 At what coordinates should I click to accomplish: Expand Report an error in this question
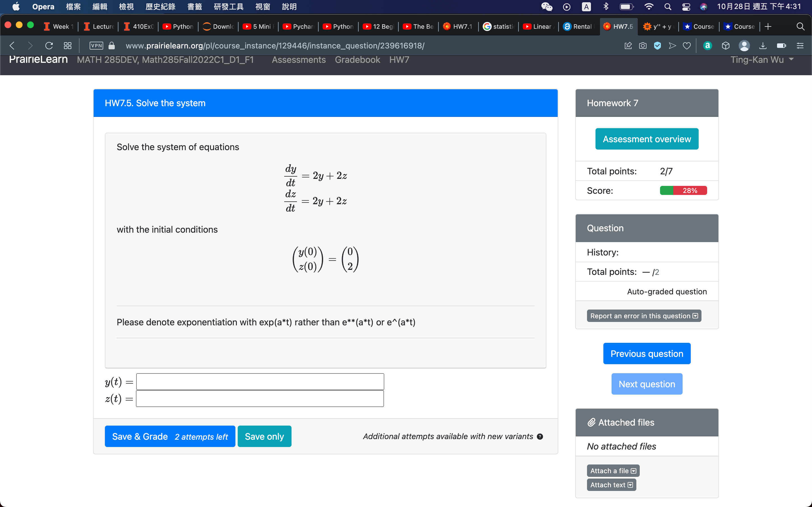point(644,316)
